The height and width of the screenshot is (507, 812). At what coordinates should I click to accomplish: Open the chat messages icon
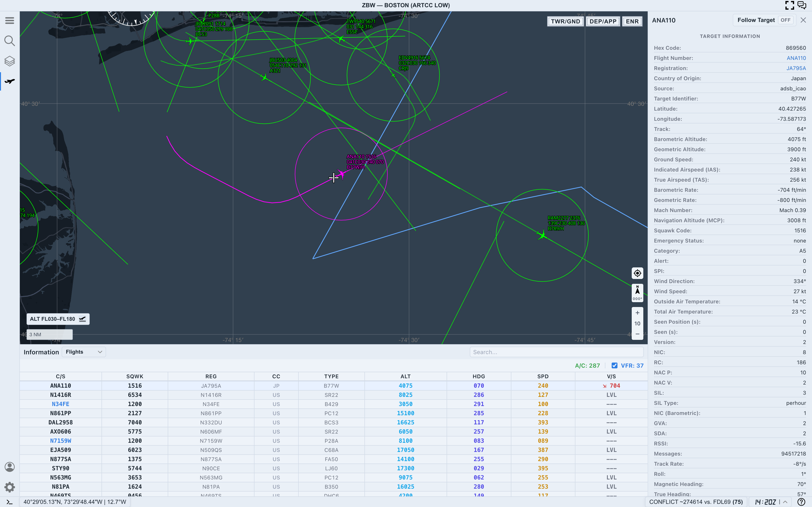(x=802, y=5)
